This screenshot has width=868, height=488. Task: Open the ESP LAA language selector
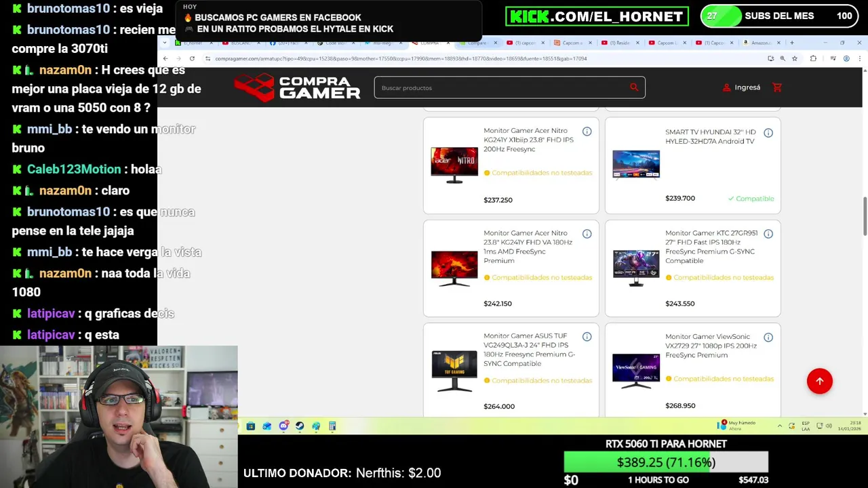click(806, 426)
